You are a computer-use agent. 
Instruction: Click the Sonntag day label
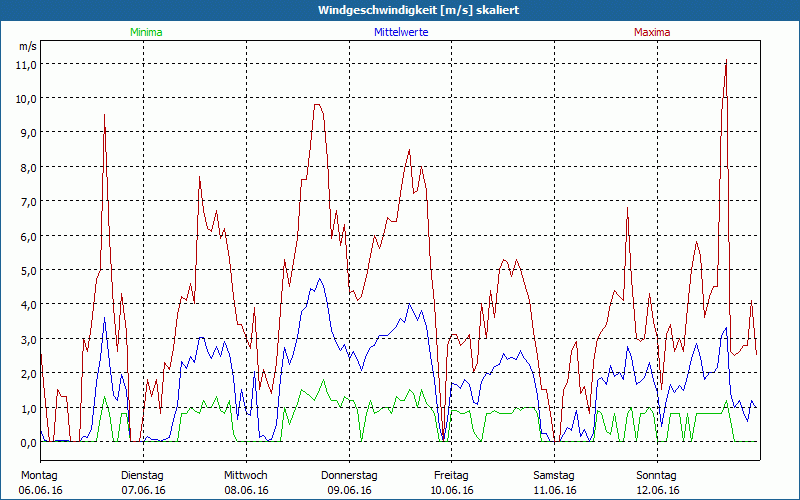[x=656, y=476]
